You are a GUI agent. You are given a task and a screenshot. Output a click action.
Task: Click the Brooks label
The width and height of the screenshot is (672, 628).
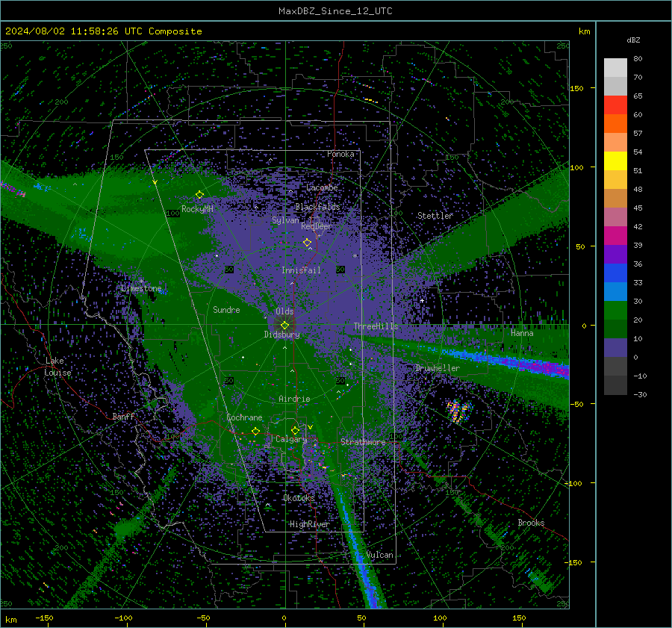point(531,523)
